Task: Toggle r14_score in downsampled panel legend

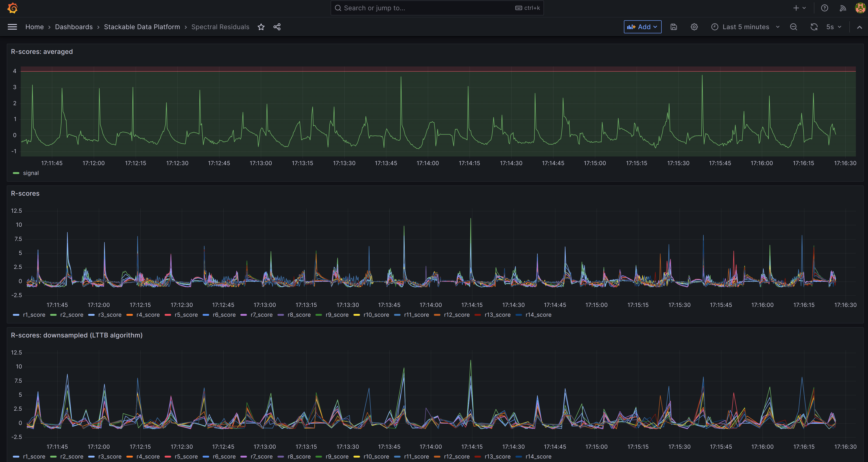Action: (x=538, y=457)
